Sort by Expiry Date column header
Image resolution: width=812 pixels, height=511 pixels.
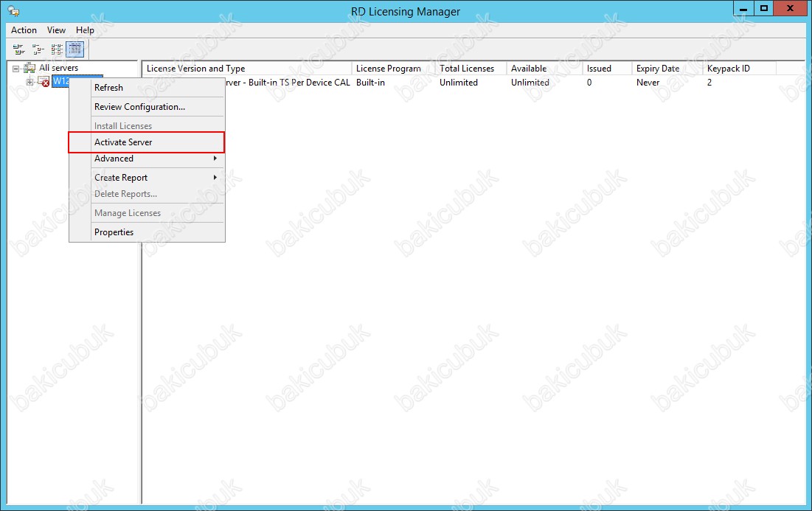point(667,69)
